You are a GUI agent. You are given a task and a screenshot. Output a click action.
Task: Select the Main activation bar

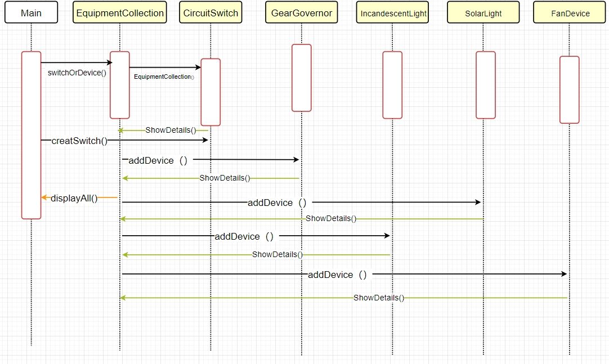(31, 135)
